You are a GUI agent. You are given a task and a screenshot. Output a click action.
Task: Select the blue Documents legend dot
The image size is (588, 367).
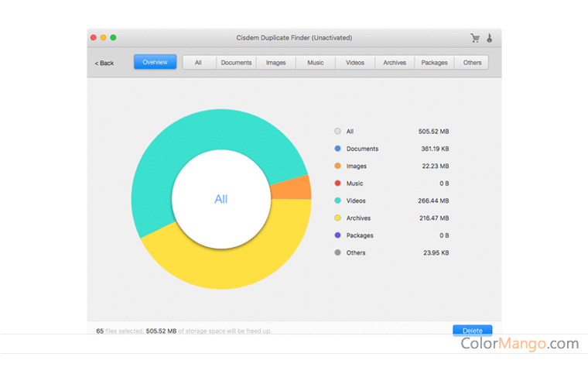pos(337,149)
